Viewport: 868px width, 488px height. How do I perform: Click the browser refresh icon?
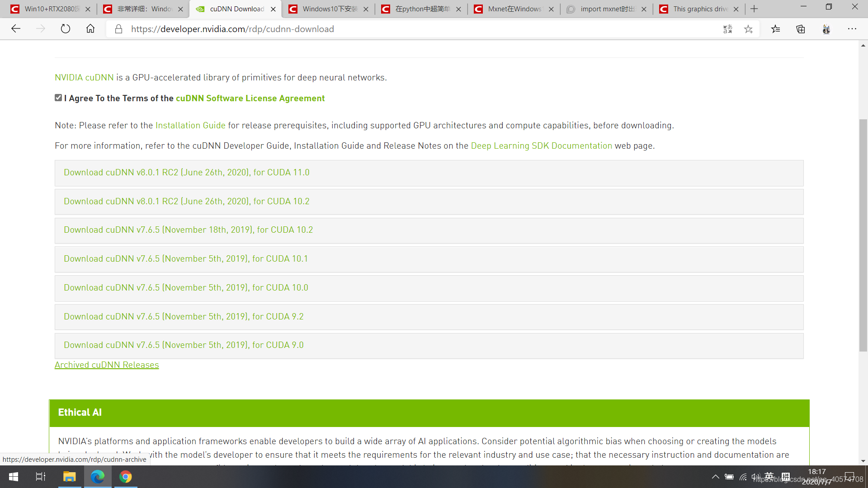tap(66, 29)
